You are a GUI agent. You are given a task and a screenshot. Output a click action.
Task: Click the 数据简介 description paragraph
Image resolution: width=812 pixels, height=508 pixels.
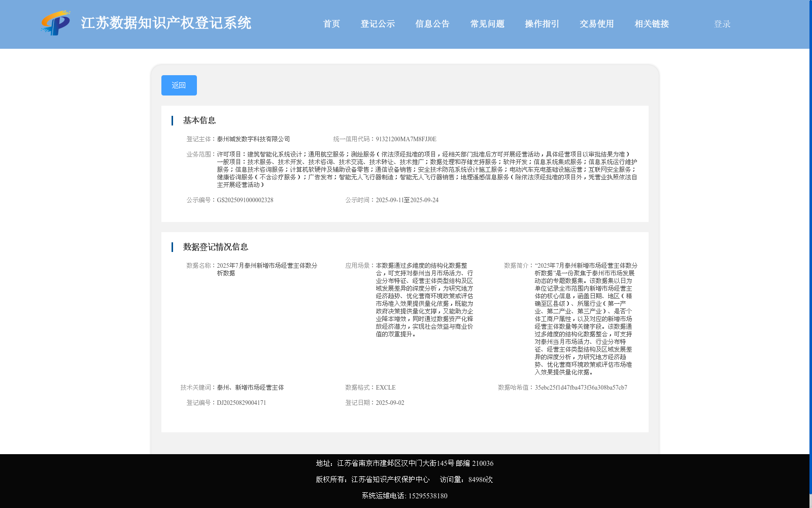586,319
